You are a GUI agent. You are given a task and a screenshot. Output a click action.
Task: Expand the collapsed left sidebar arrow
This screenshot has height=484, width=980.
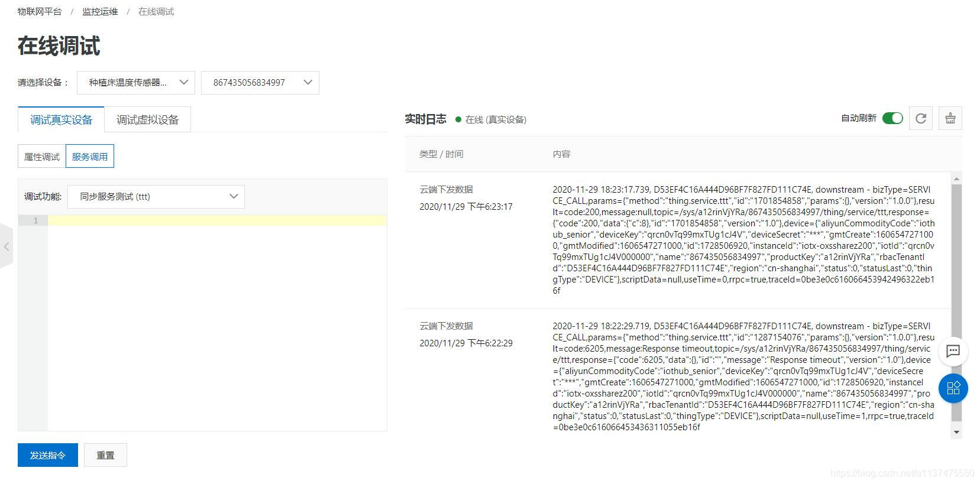(6, 246)
